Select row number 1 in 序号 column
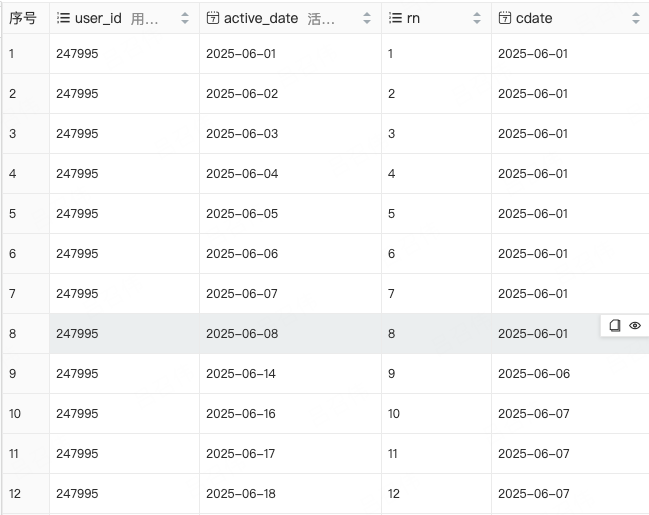The width and height of the screenshot is (649, 515). click(x=12, y=54)
